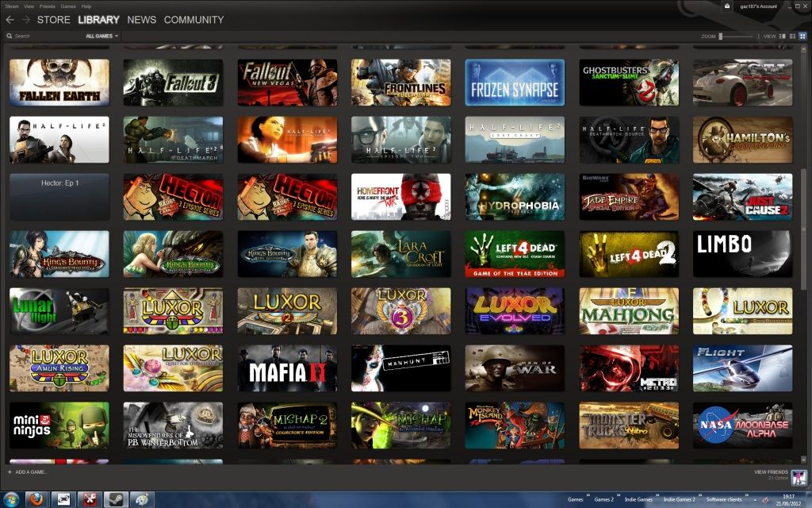Viewport: 812px width, 508px height.
Task: Select the Ghostbusters Sanctum of Slime tile
Action: 629,83
